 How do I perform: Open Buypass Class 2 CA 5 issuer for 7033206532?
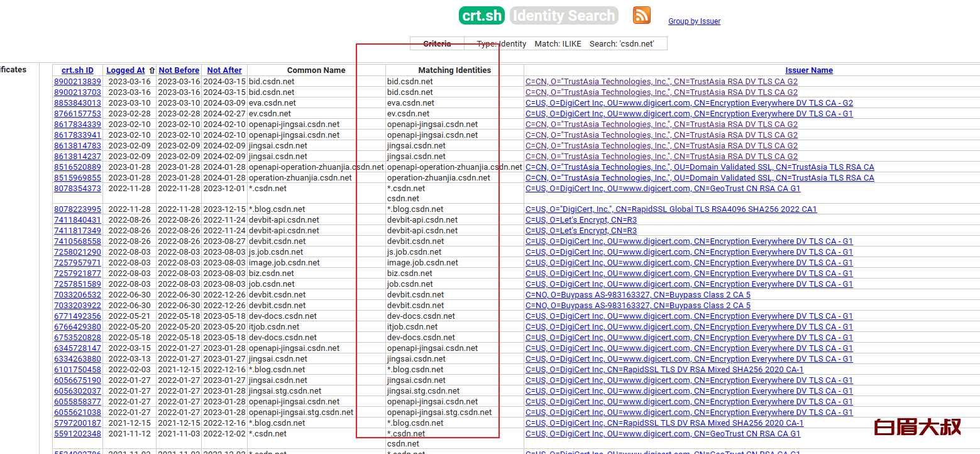click(638, 295)
